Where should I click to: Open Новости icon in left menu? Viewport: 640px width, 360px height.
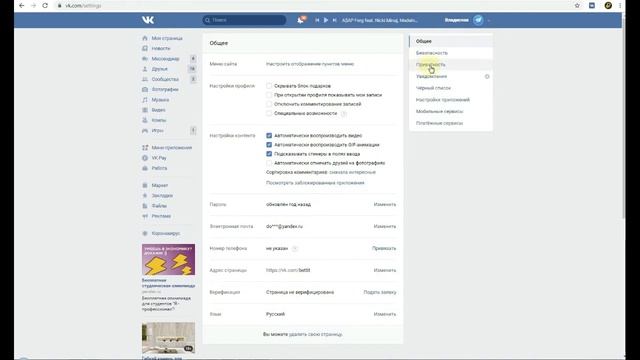(x=145, y=48)
